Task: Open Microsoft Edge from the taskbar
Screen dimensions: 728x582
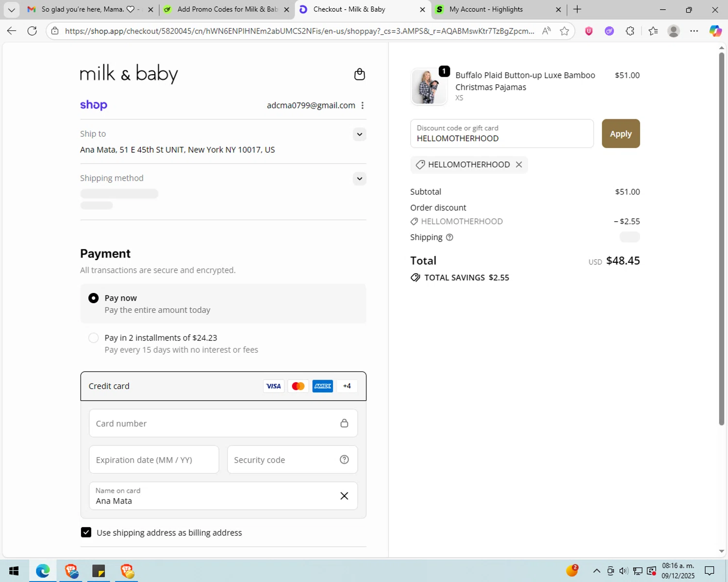Action: click(x=43, y=571)
